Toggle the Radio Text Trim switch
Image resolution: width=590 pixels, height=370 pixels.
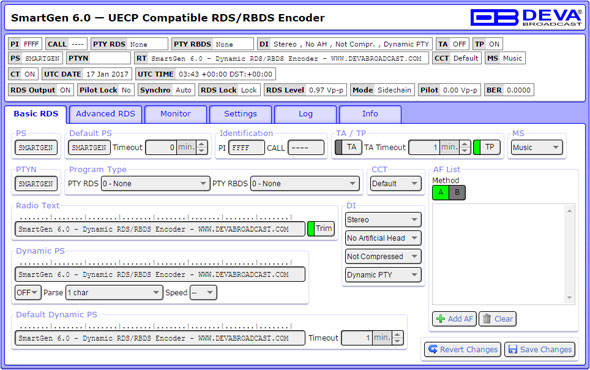(x=321, y=229)
